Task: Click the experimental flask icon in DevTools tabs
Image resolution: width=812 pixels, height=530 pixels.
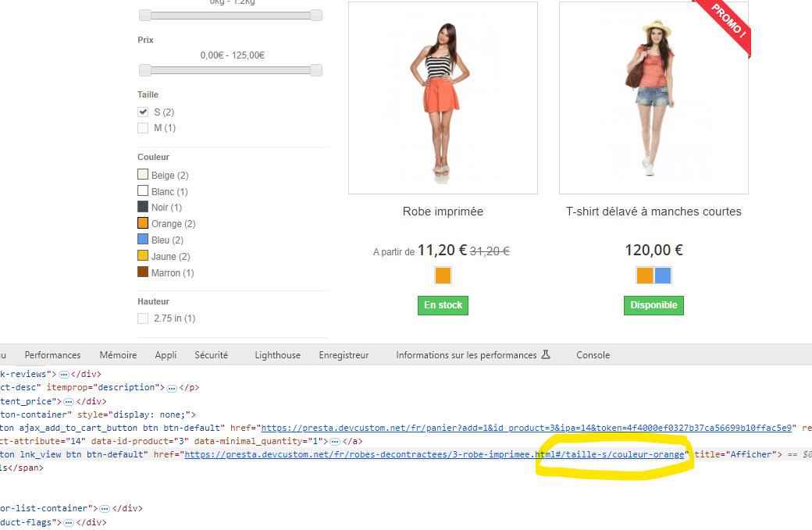Action: [545, 354]
